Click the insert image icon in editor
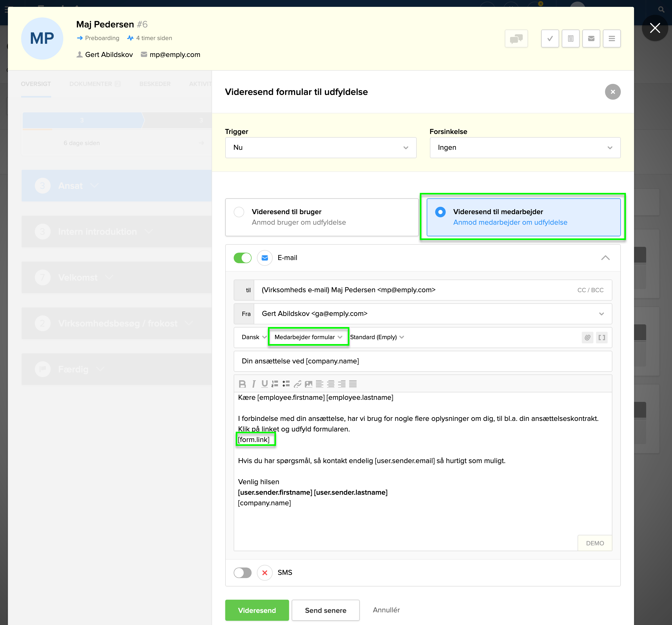 [308, 384]
